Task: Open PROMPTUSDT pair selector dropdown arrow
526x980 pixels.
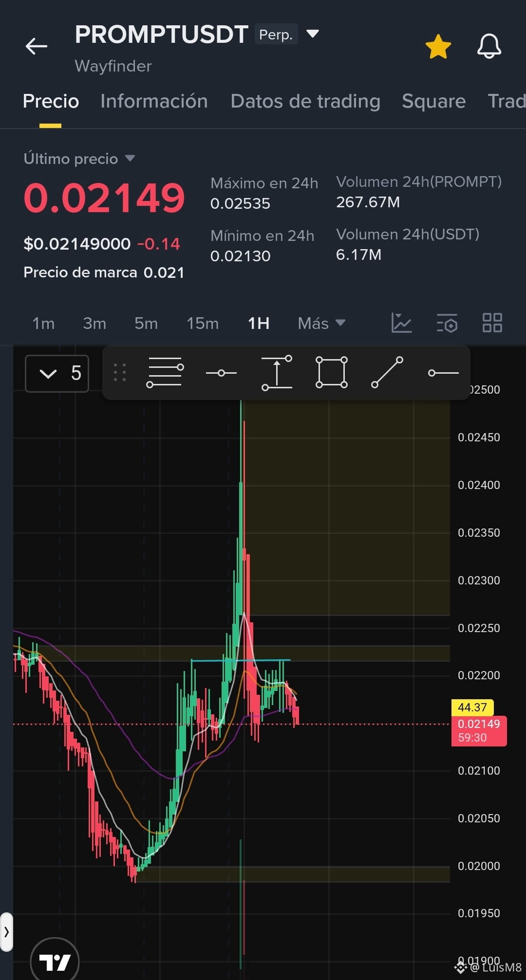Action: pos(312,34)
